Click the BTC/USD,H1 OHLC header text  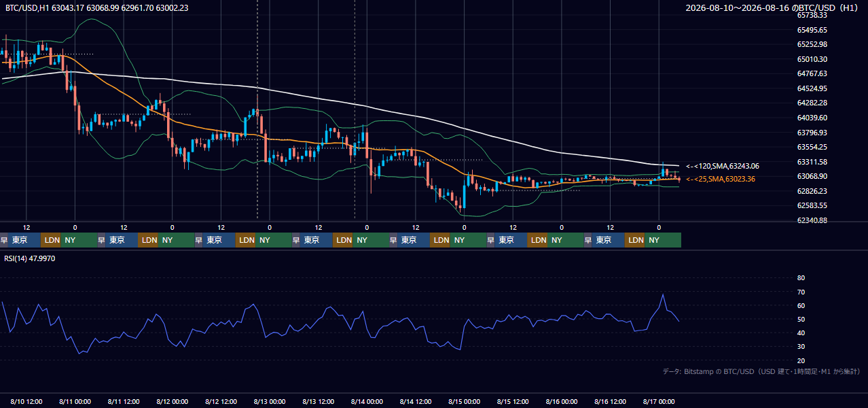(97, 7)
